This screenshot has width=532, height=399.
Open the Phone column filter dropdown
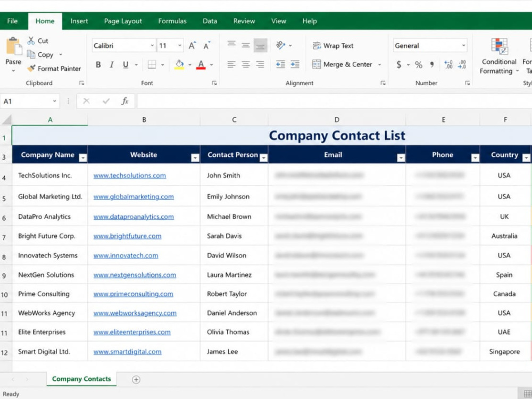click(x=475, y=158)
